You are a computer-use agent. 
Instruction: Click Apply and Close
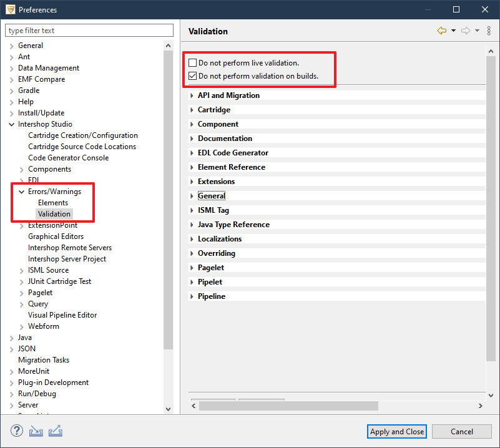click(396, 431)
